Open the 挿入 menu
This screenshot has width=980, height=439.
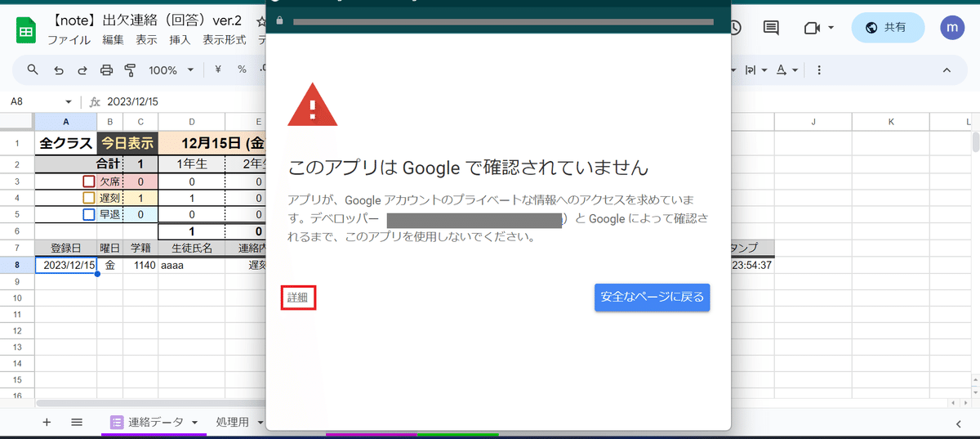pos(180,39)
